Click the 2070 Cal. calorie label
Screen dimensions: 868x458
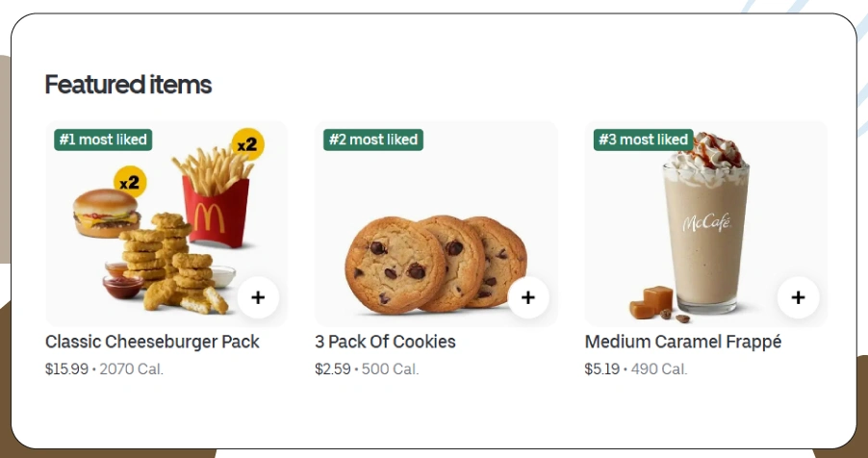click(134, 369)
